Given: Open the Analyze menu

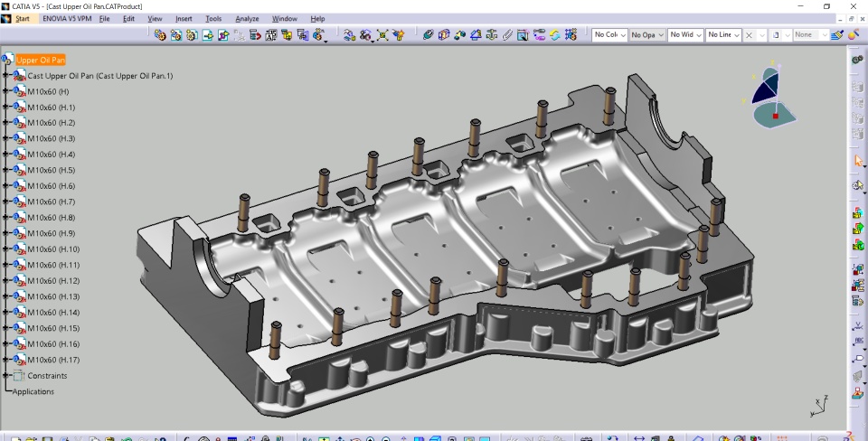Looking at the screenshot, I should coord(247,18).
